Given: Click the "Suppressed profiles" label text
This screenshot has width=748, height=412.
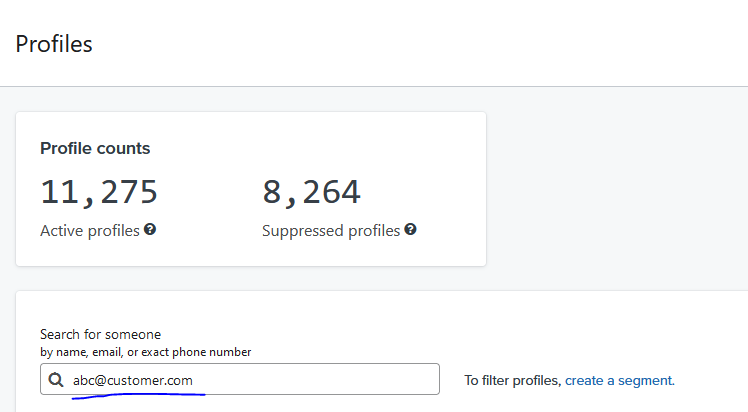Looking at the screenshot, I should 330,231.
